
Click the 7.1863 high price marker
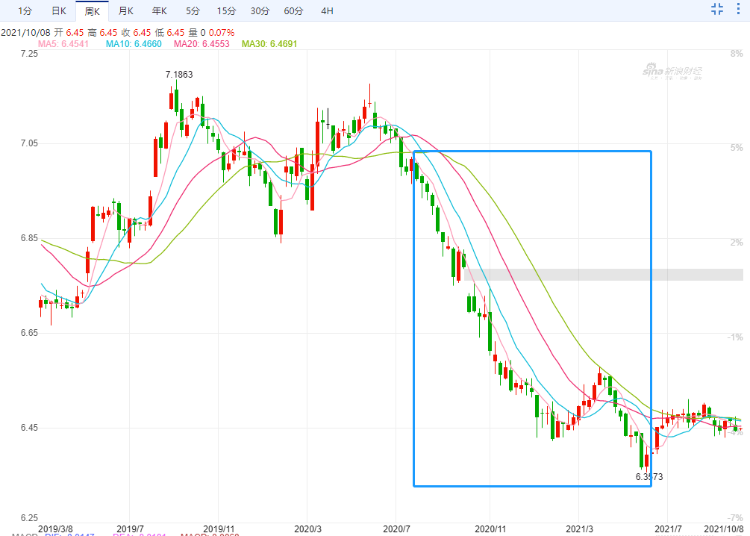[x=179, y=75]
